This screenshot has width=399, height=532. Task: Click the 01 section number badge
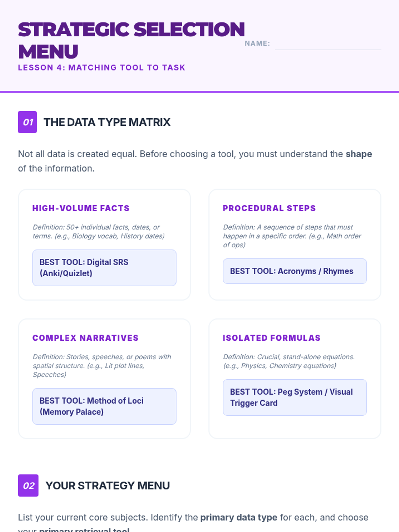(x=27, y=122)
